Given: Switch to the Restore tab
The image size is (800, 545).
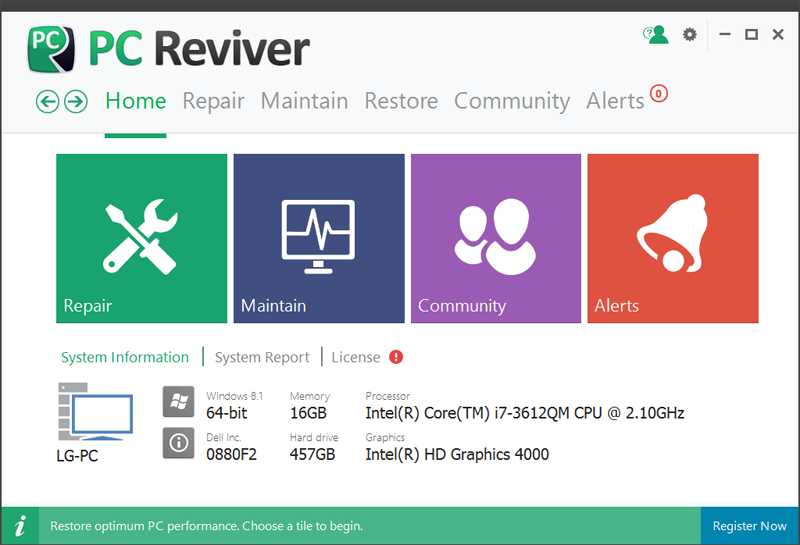Looking at the screenshot, I should (x=401, y=101).
